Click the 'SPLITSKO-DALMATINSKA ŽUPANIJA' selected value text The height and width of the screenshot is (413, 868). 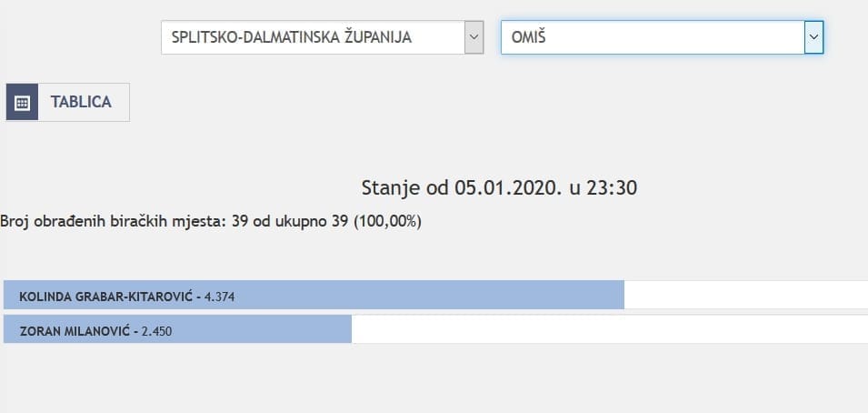[292, 37]
